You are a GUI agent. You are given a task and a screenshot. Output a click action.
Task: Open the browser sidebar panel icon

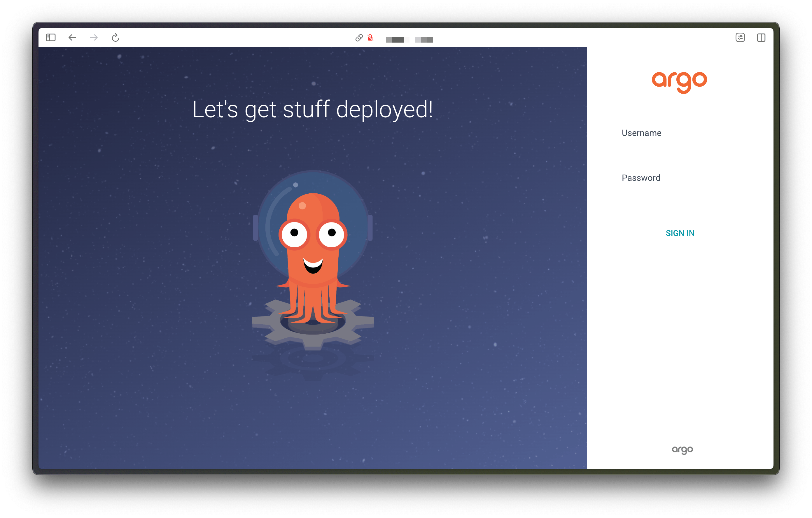(x=50, y=37)
